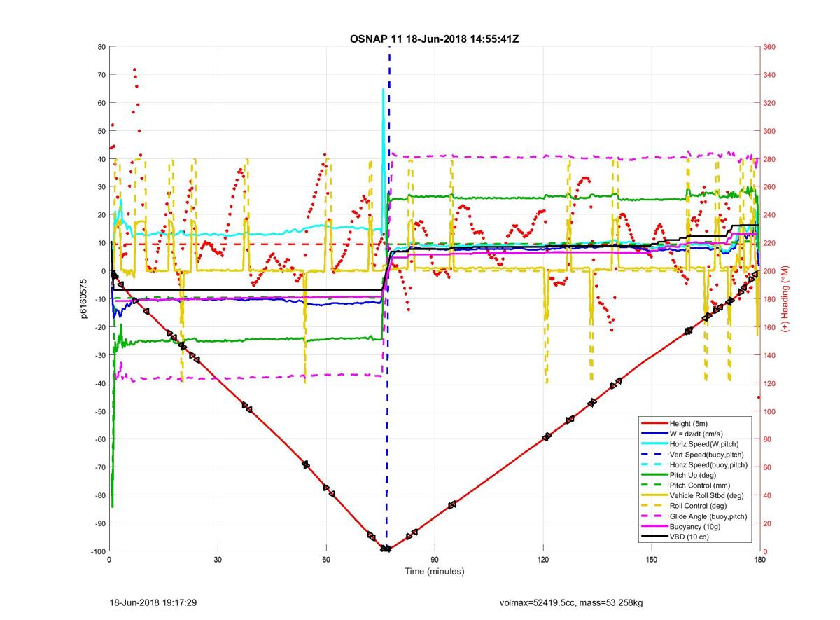The image size is (840, 620).
Task: Select the 'Height (5m)' legend entry
Action: click(695, 424)
